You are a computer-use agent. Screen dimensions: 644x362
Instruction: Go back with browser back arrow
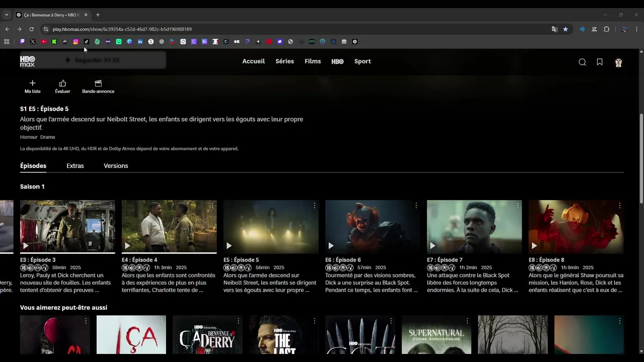[7, 29]
